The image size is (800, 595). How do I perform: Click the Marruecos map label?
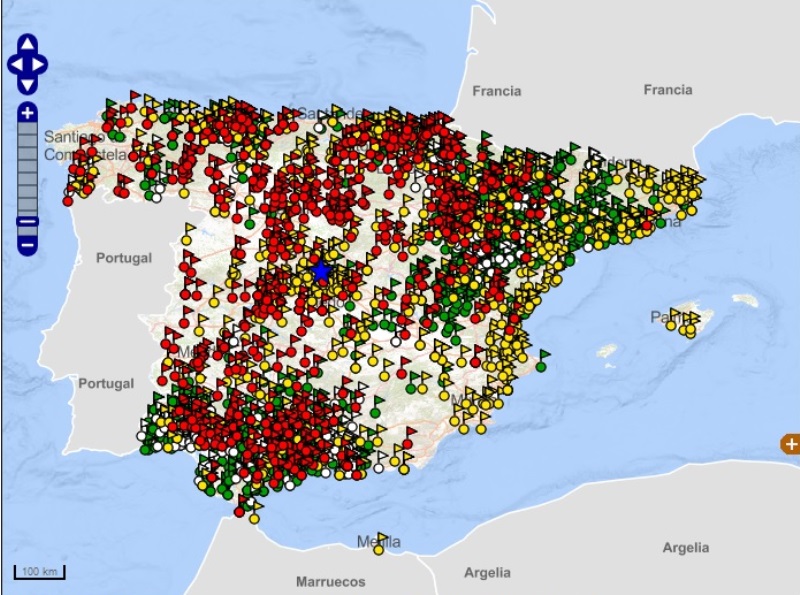click(331, 582)
